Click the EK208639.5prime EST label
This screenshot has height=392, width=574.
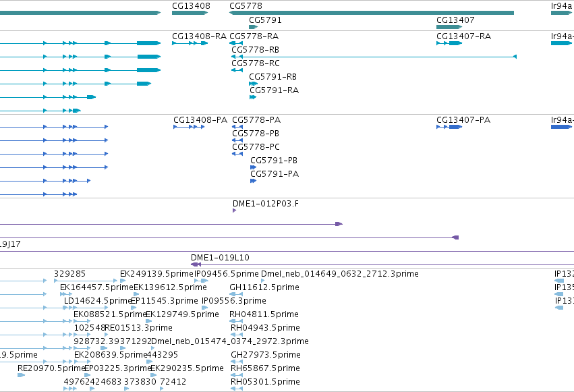click(111, 355)
